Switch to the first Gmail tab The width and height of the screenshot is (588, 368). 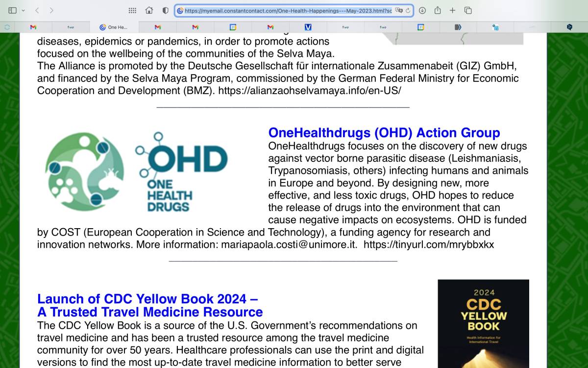point(33,27)
